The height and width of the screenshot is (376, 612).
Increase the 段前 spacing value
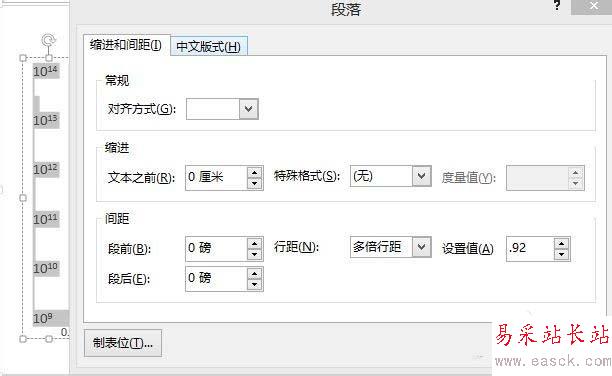(254, 243)
